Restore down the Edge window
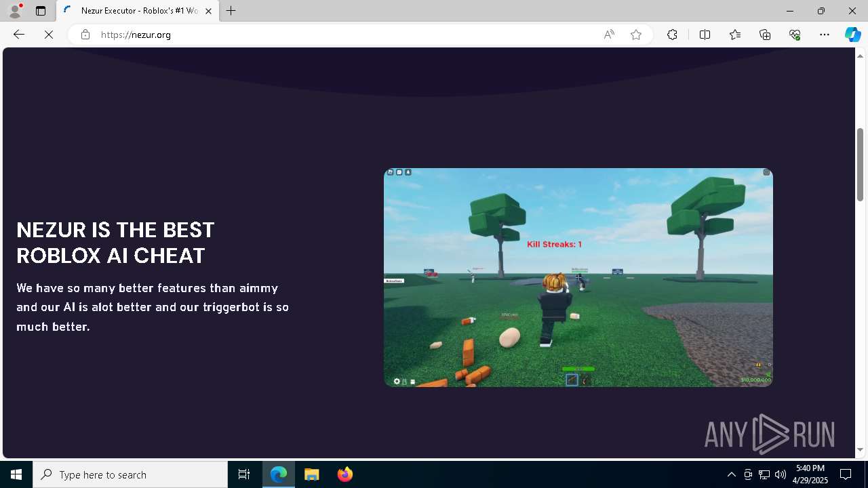This screenshot has width=868, height=488. (821, 11)
